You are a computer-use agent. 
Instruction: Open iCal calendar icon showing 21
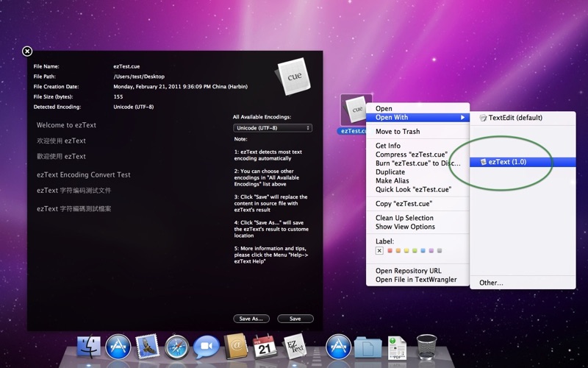265,346
